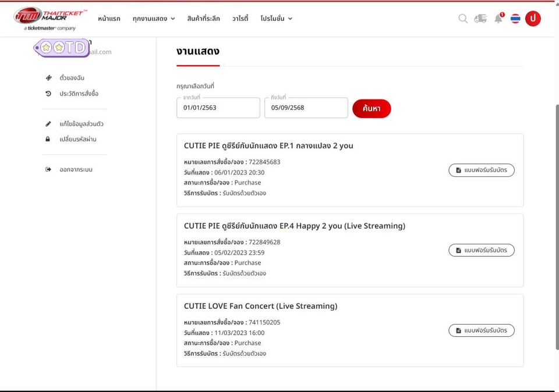Click the search magnifier icon in header
The image size is (559, 392).
(463, 19)
